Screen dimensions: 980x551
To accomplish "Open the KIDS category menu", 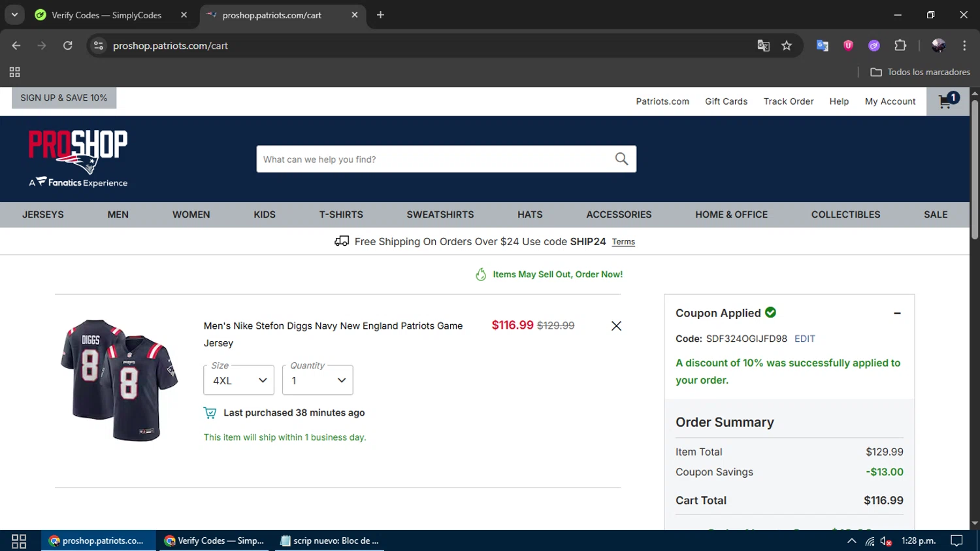I will pyautogui.click(x=265, y=214).
